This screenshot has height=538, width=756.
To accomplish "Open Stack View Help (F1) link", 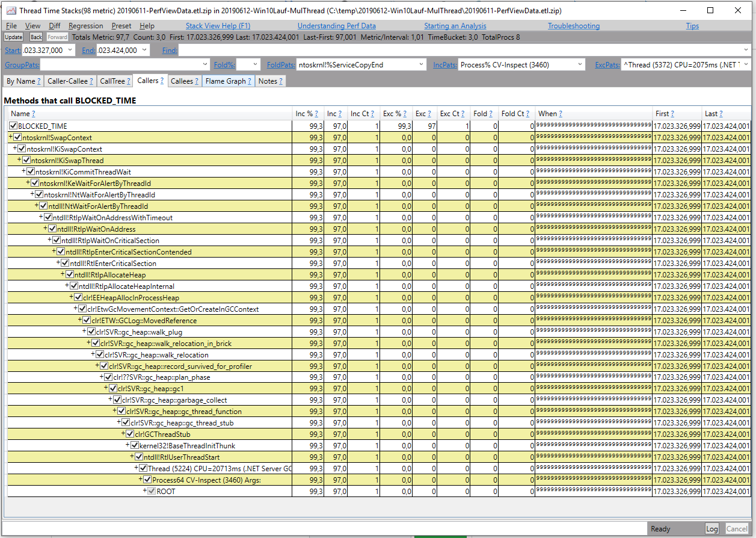I will (218, 26).
